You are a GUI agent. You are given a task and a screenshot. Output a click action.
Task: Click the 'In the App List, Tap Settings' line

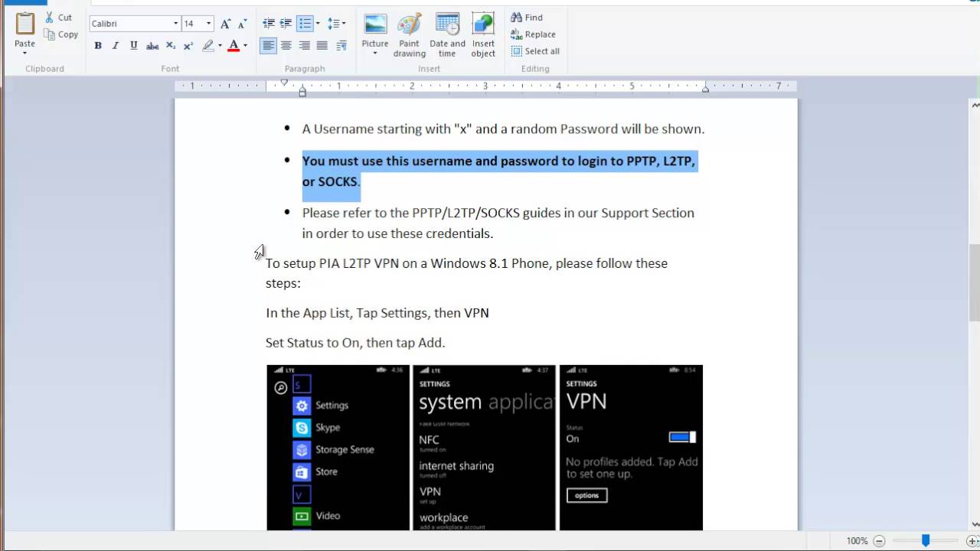point(377,312)
